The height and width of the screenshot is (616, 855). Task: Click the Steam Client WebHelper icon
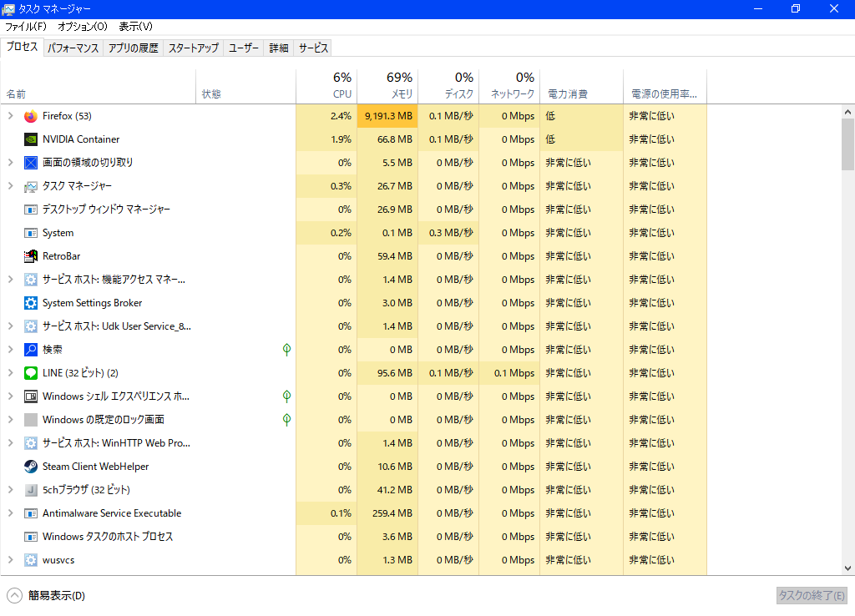(31, 467)
